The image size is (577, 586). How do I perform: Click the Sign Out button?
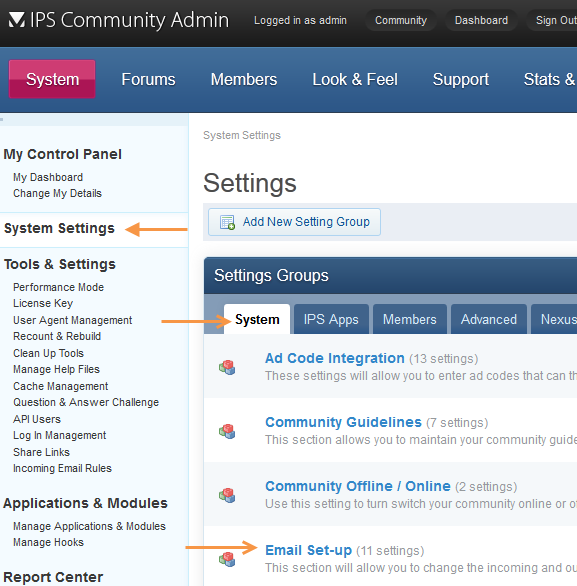[552, 20]
